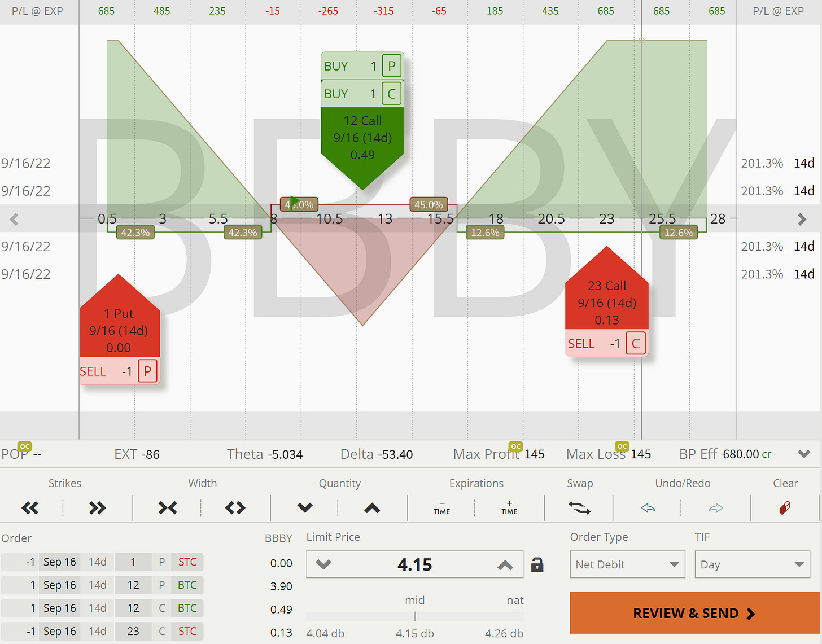Clear the order with eraser icon

click(785, 508)
